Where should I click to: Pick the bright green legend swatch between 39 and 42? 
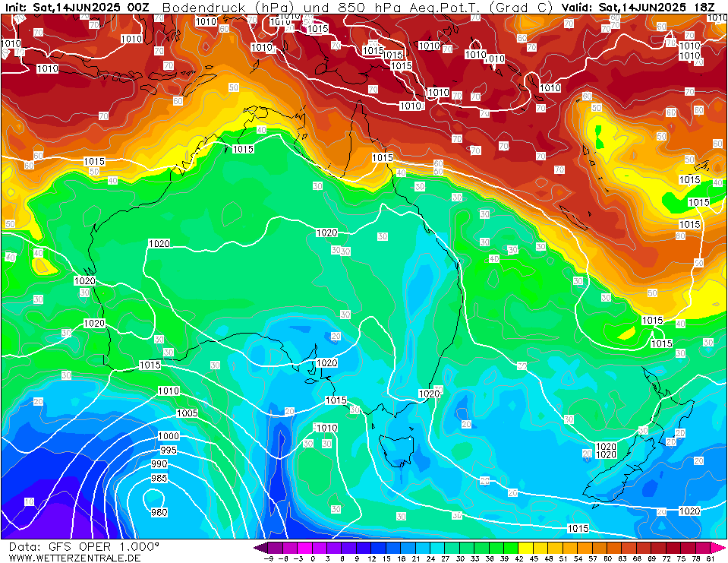pyautogui.click(x=511, y=548)
